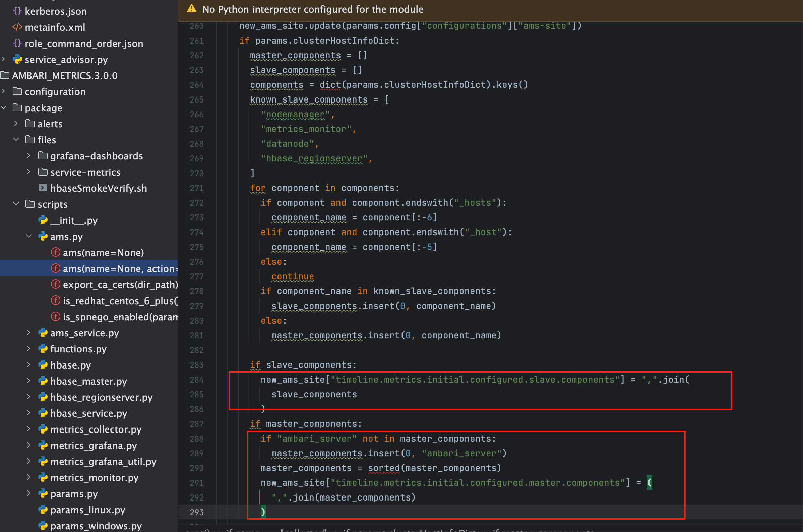This screenshot has width=803, height=532.
Task: Click the hbaseSmokeVerify.sh shell script icon
Action: pos(43,188)
